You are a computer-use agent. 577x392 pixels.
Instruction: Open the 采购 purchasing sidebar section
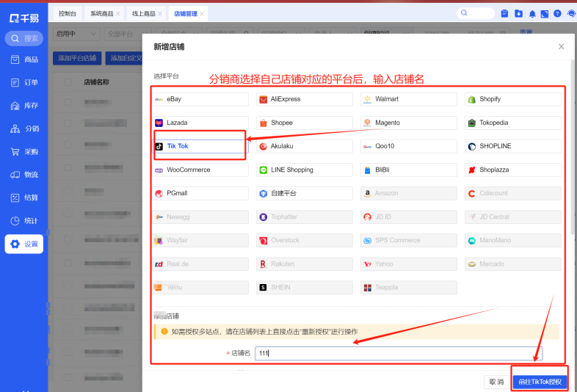24,152
